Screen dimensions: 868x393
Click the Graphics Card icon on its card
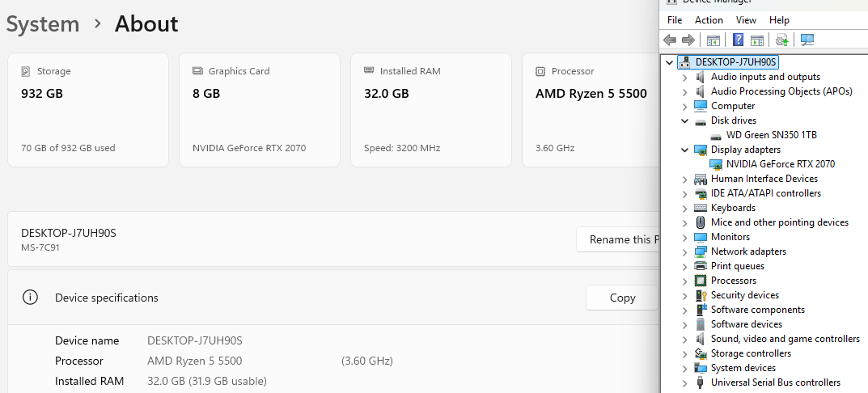[197, 71]
